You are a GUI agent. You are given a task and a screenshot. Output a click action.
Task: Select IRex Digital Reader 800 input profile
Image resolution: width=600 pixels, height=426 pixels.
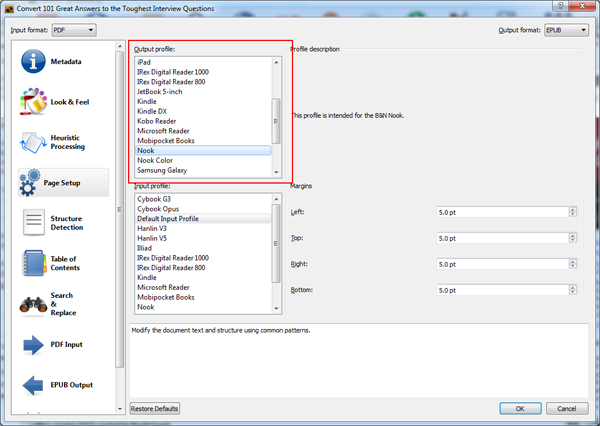(203, 268)
